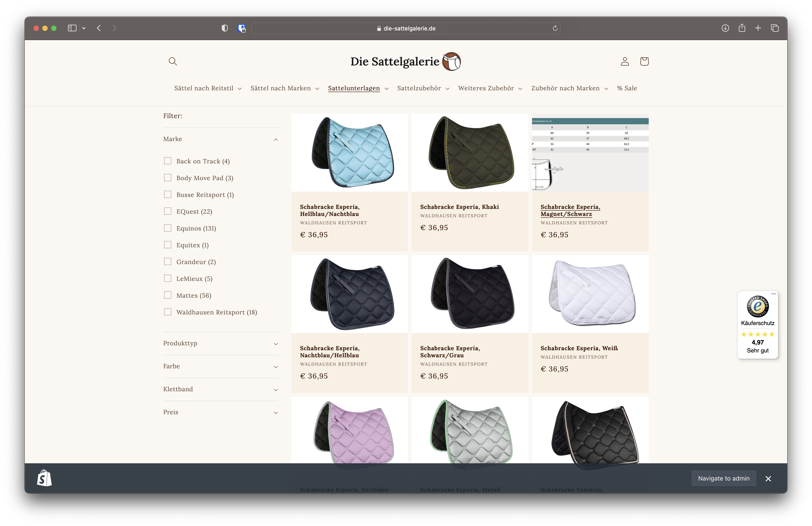Click the blue password manager extension icon
This screenshot has width=812, height=526.
click(242, 28)
